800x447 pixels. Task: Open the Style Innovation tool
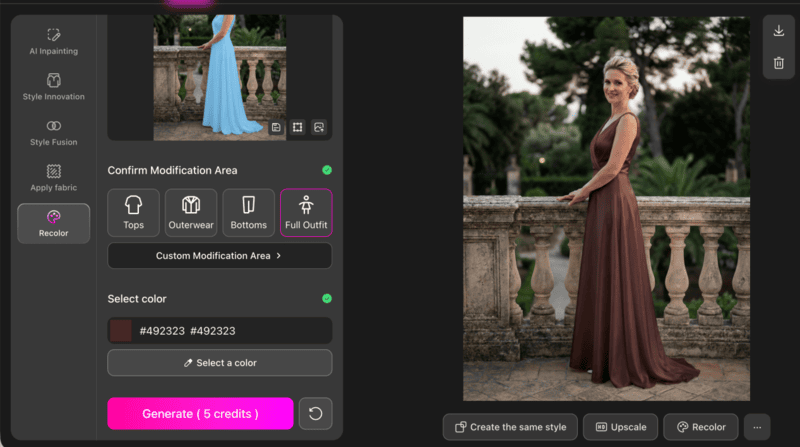[54, 87]
